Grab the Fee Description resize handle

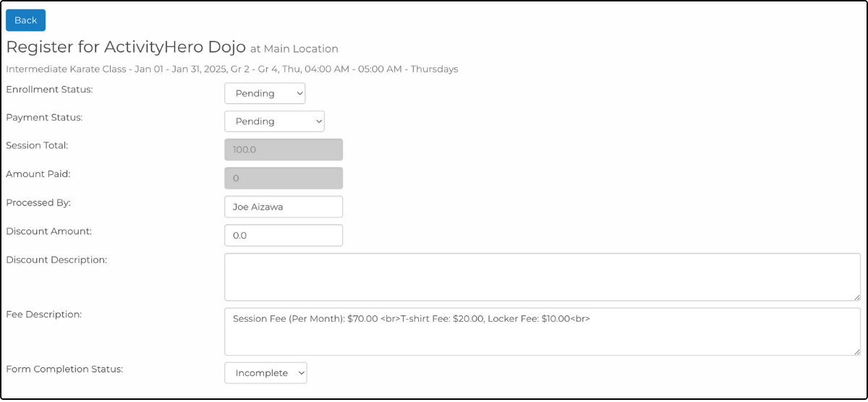point(856,351)
